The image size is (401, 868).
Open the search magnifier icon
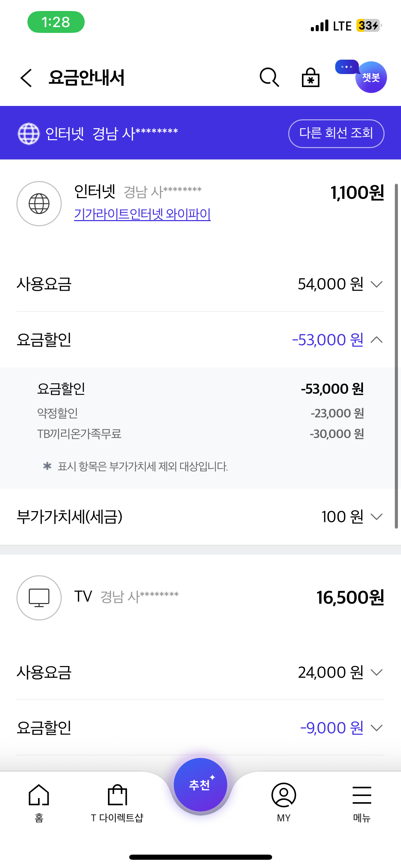269,77
